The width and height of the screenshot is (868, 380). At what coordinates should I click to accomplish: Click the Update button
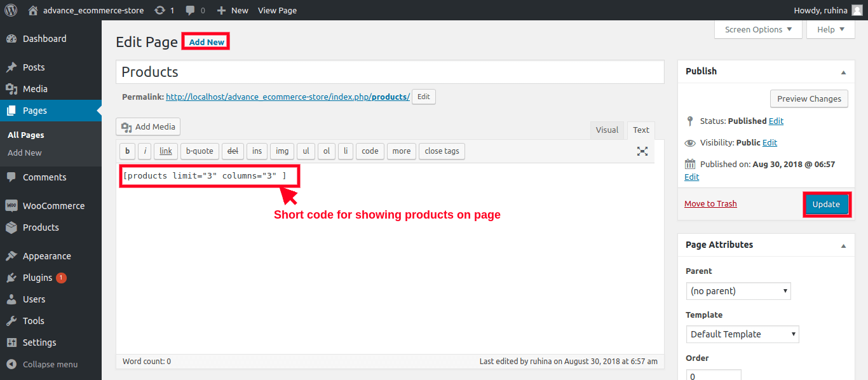coord(825,204)
